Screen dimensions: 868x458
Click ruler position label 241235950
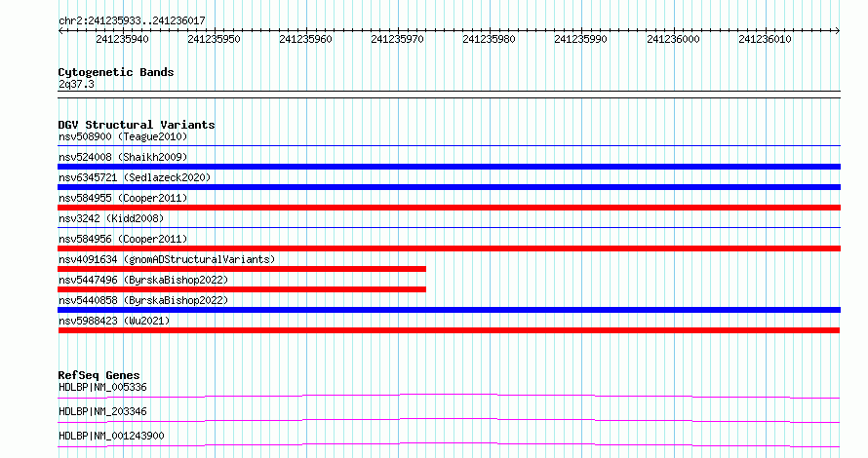pos(214,39)
